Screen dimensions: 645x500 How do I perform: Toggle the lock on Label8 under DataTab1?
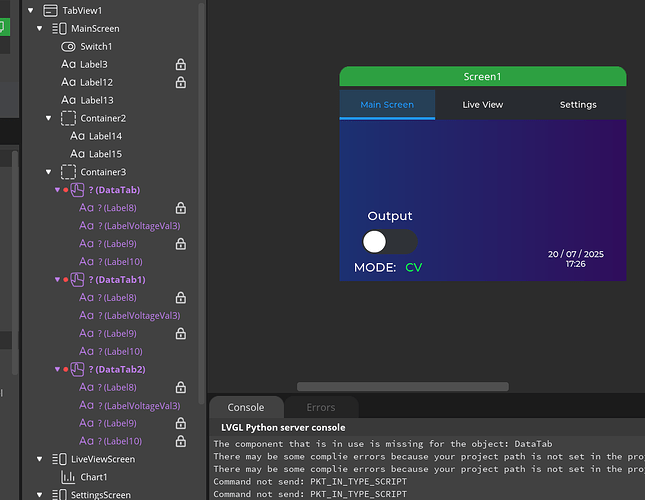pos(181,298)
